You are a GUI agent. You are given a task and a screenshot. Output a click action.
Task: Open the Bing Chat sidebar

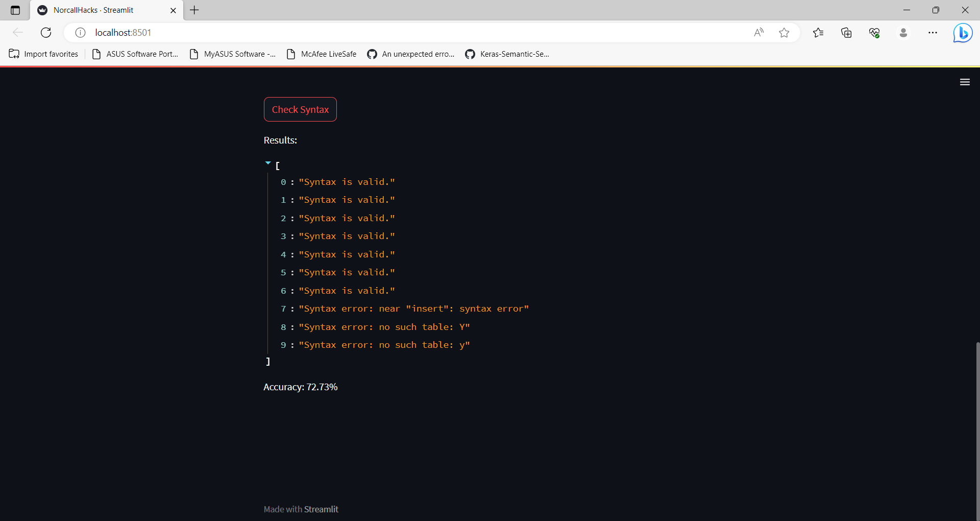click(963, 33)
